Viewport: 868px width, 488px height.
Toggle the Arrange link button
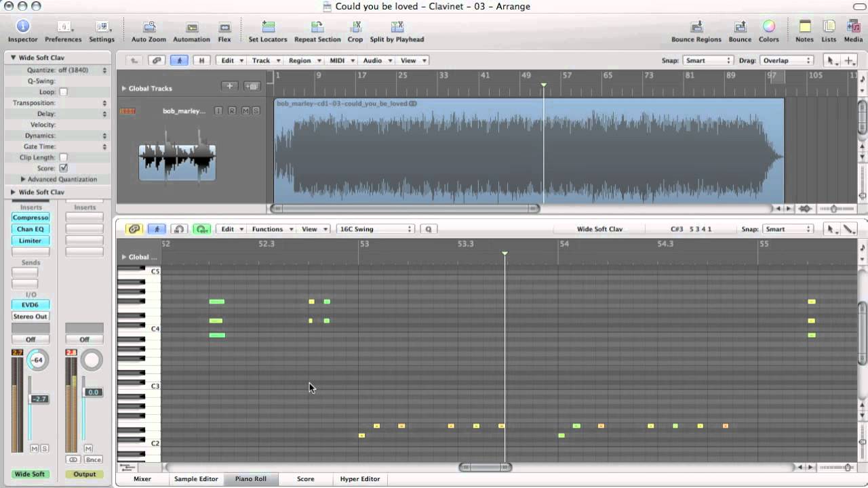pyautogui.click(x=157, y=60)
